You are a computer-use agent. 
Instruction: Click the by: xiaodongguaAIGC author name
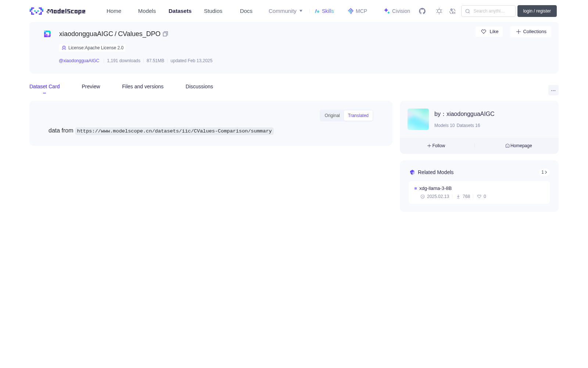pos(465,114)
